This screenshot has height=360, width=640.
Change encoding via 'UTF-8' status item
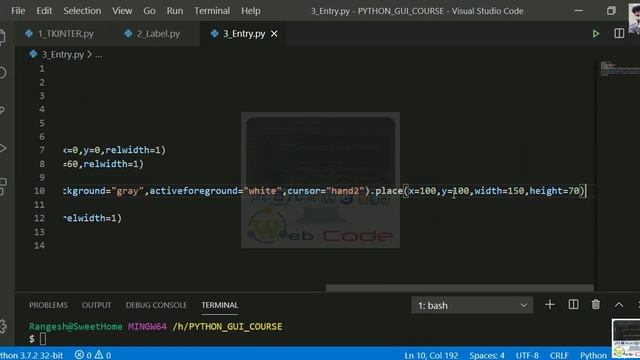click(527, 355)
